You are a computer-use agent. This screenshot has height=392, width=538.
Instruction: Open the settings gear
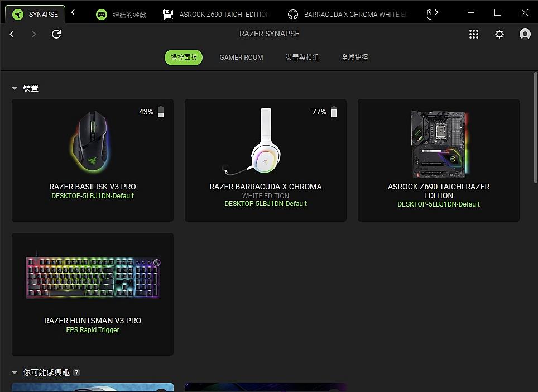click(499, 34)
